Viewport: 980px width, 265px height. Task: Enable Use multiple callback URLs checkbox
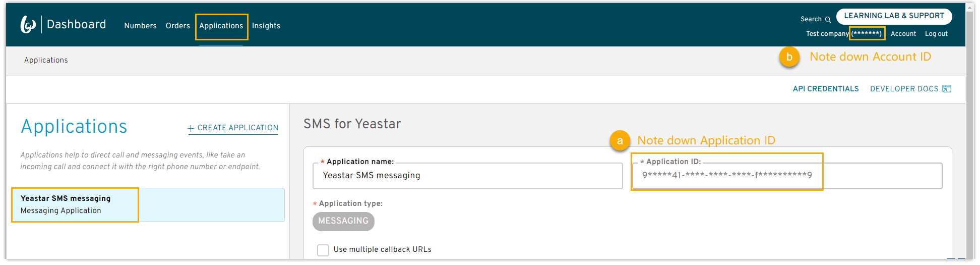pos(323,250)
